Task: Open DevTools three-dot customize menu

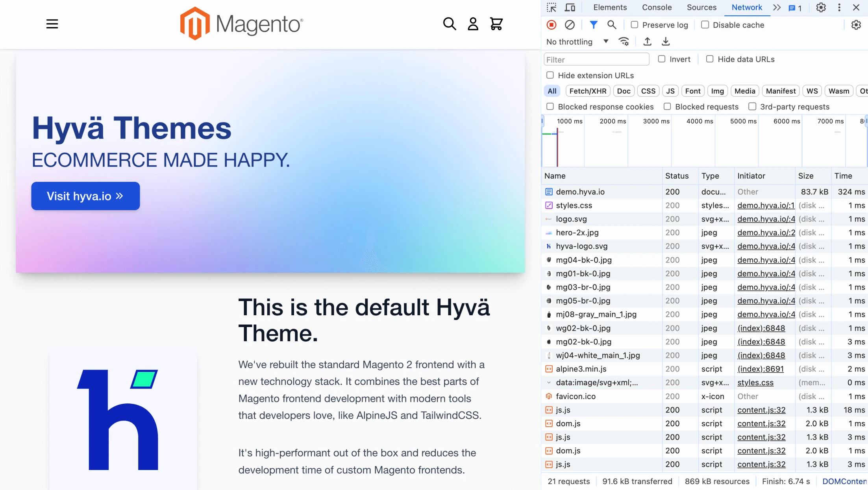Action: click(x=839, y=7)
